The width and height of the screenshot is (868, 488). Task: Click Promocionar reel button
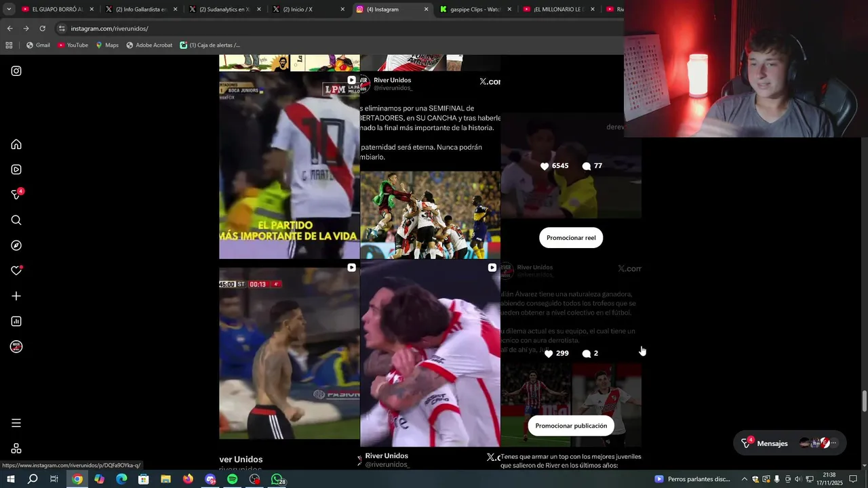pos(571,238)
